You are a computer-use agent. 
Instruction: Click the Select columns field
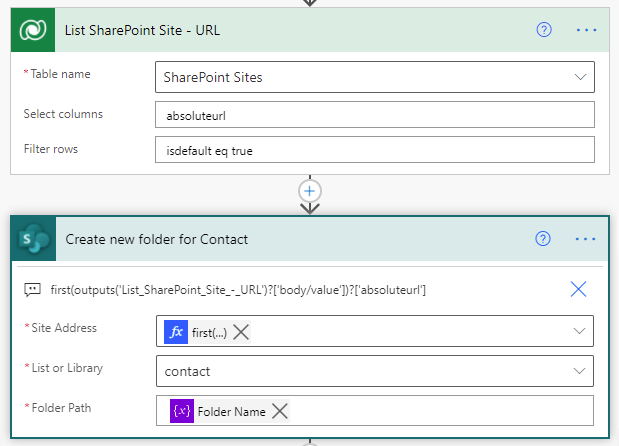375,115
